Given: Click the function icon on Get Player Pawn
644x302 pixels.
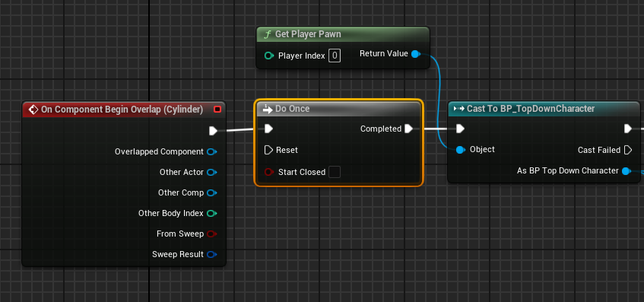Looking at the screenshot, I should point(268,34).
